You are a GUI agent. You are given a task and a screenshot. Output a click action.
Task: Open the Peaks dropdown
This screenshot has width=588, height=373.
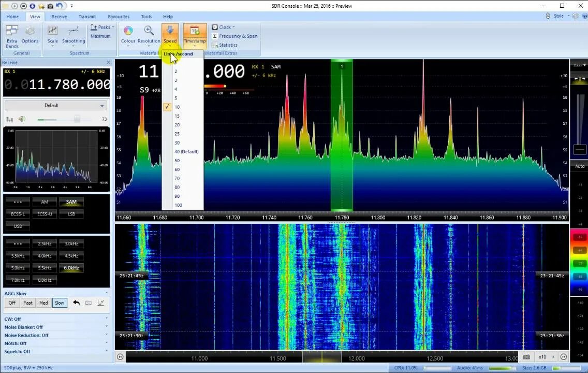102,27
